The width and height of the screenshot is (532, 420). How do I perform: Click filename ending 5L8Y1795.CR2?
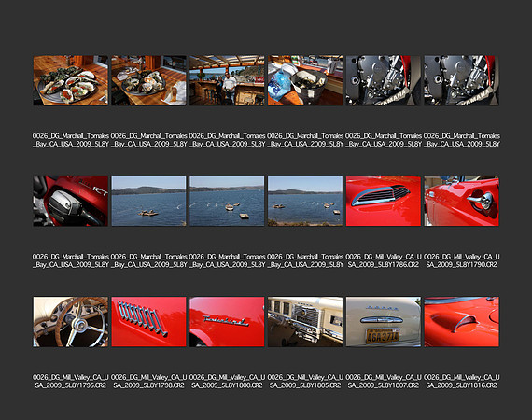point(71,382)
